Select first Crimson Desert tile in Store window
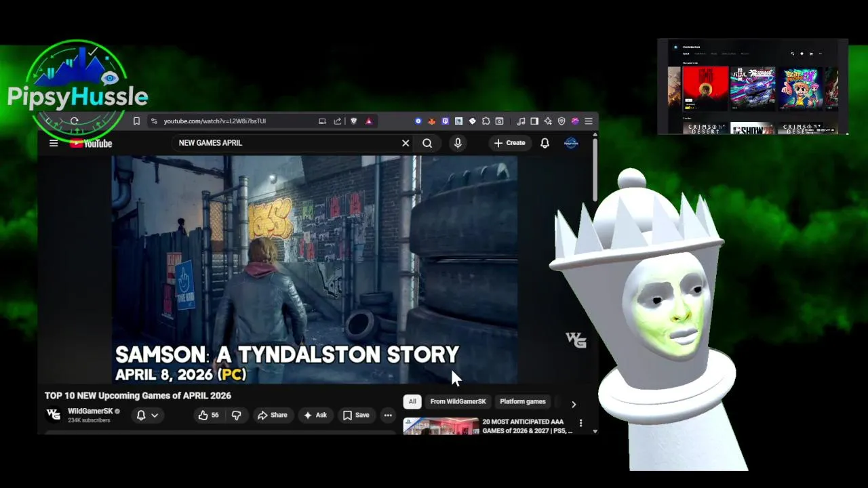The image size is (868, 488). 705,128
